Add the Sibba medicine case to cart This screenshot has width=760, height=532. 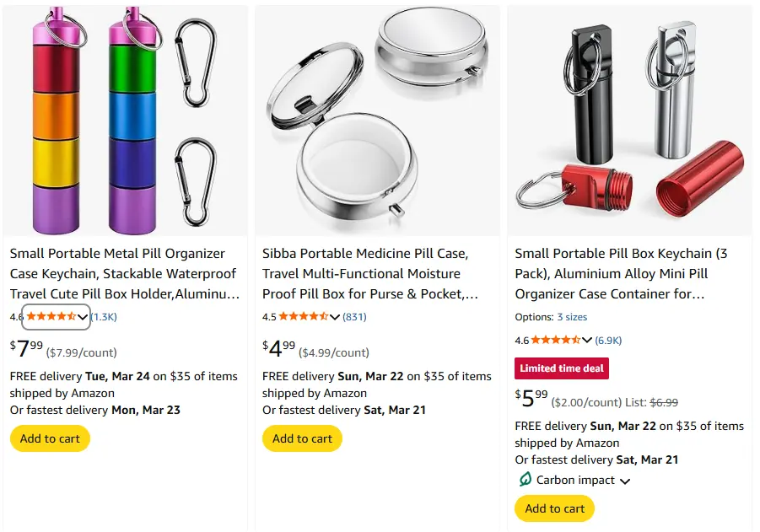tap(302, 438)
